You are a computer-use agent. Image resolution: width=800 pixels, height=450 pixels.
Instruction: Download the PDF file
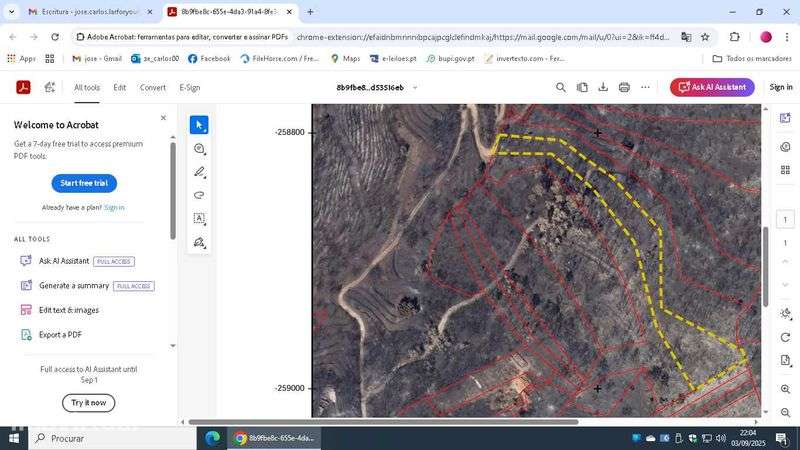603,87
